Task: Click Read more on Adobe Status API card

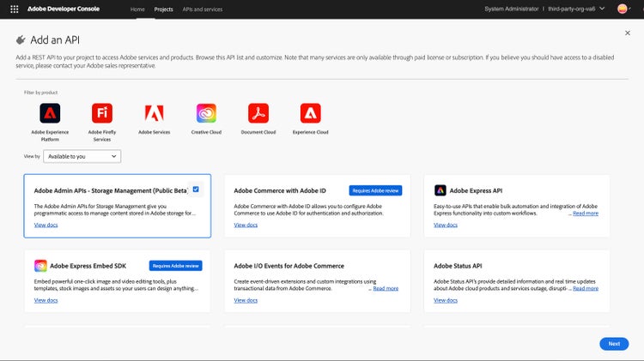Action: coord(586,288)
